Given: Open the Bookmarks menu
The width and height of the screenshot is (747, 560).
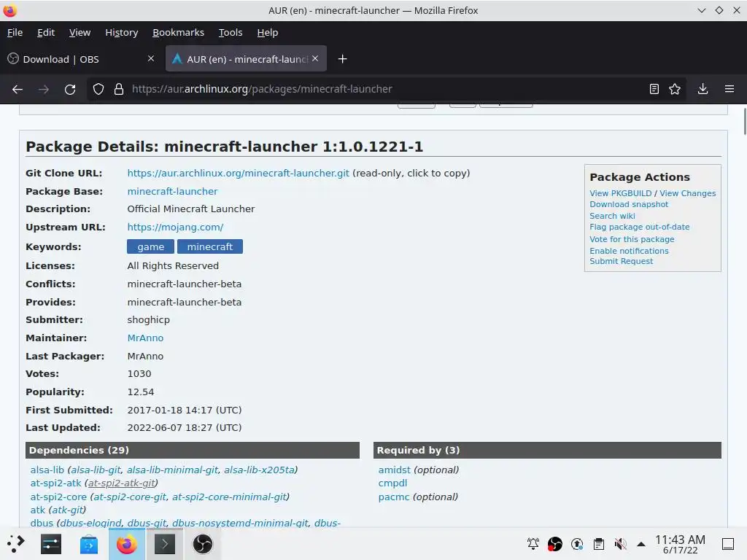Looking at the screenshot, I should [x=178, y=32].
